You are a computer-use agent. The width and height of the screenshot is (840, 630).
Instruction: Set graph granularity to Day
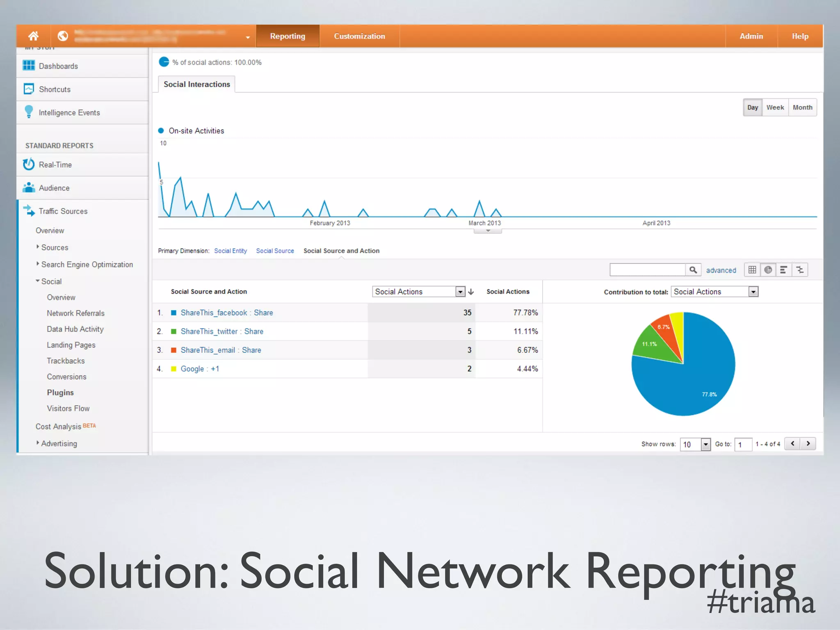pos(753,107)
